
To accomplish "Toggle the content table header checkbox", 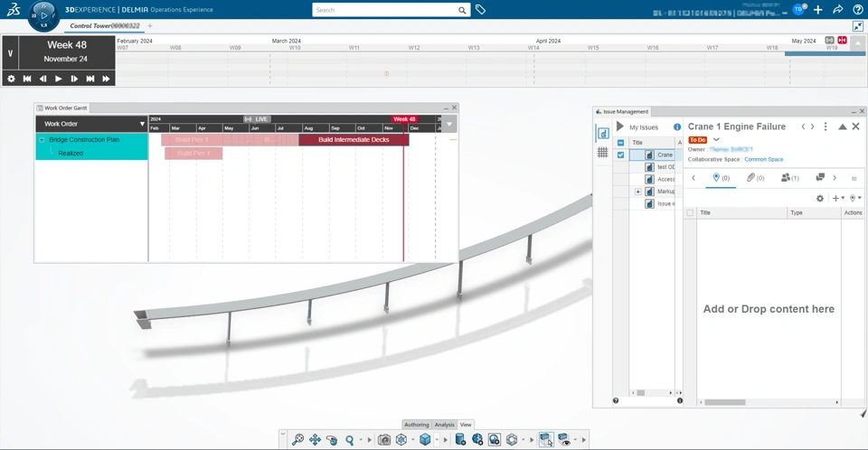I will pyautogui.click(x=690, y=212).
